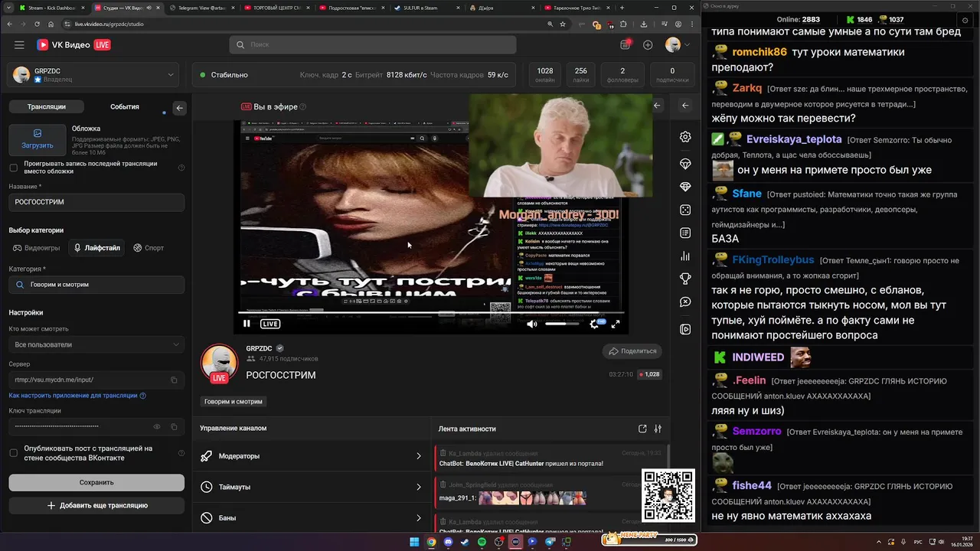Click the Windows Start button

click(x=414, y=542)
